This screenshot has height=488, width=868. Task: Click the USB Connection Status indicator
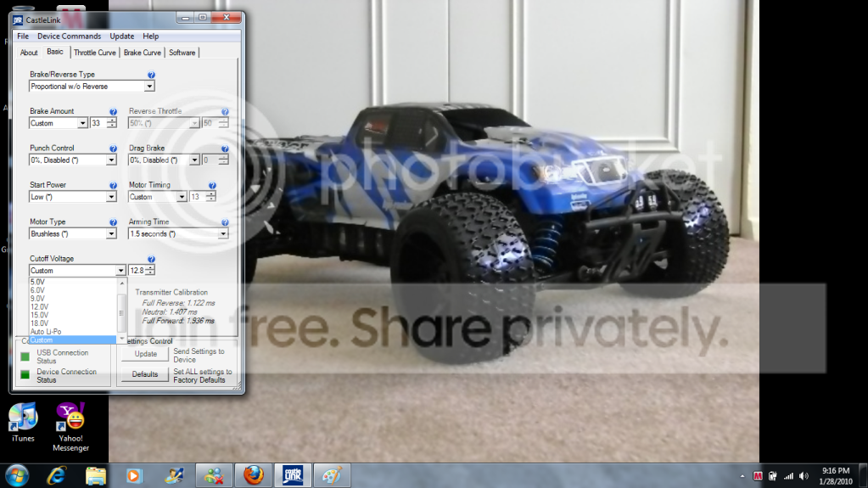click(25, 356)
